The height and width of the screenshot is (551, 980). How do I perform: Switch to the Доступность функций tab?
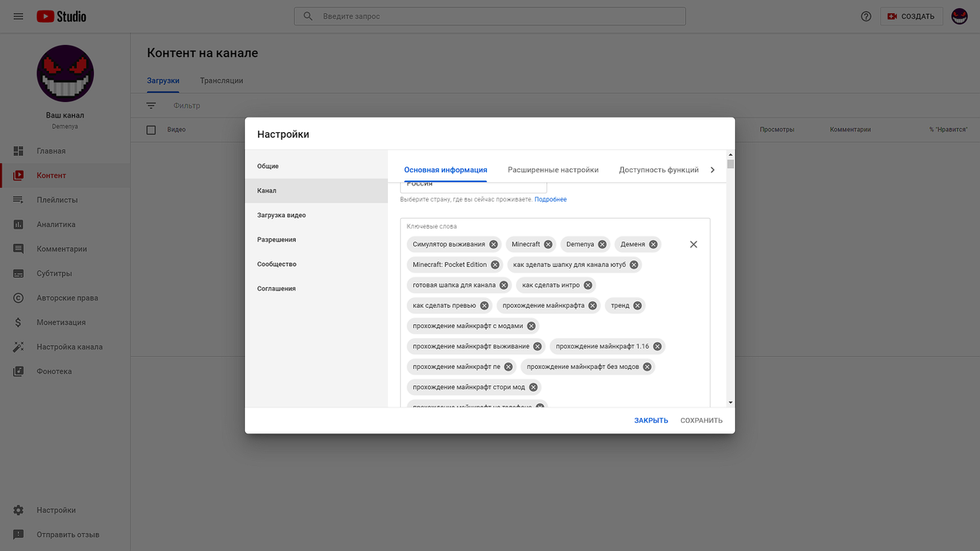coord(659,170)
